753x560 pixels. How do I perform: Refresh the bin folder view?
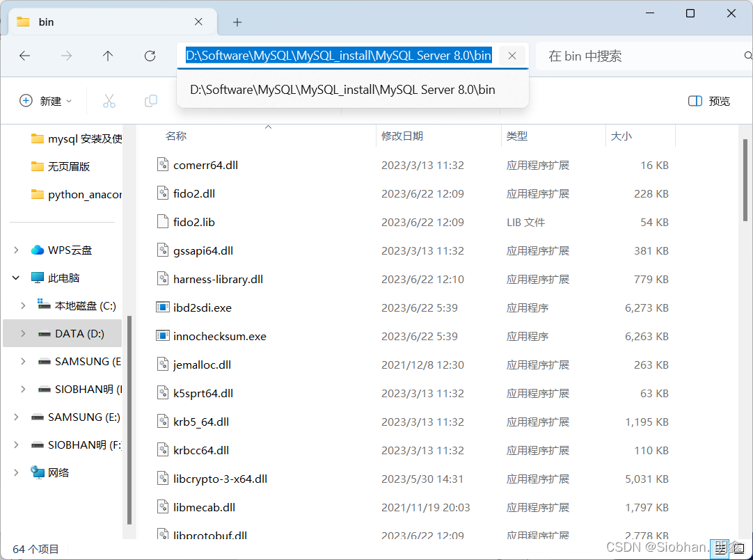point(150,56)
